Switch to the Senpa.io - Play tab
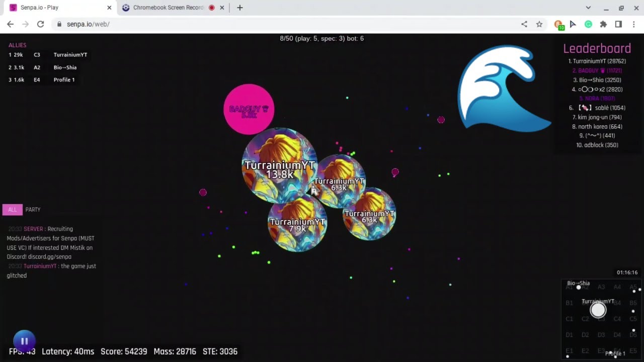This screenshot has width=644, height=362. (x=58, y=8)
